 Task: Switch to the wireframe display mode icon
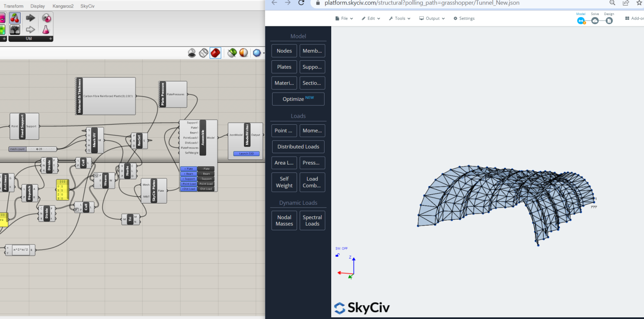pyautogui.click(x=203, y=53)
